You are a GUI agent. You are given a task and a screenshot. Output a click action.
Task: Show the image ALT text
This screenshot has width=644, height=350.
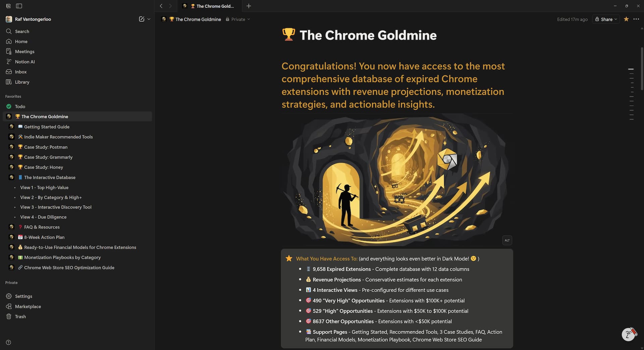click(x=507, y=240)
